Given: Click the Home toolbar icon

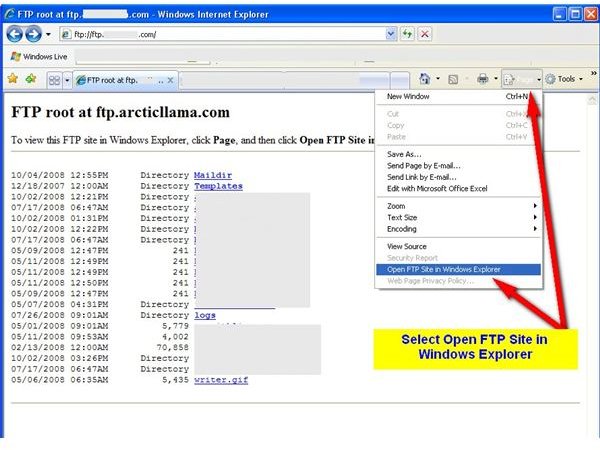Looking at the screenshot, I should pyautogui.click(x=424, y=79).
